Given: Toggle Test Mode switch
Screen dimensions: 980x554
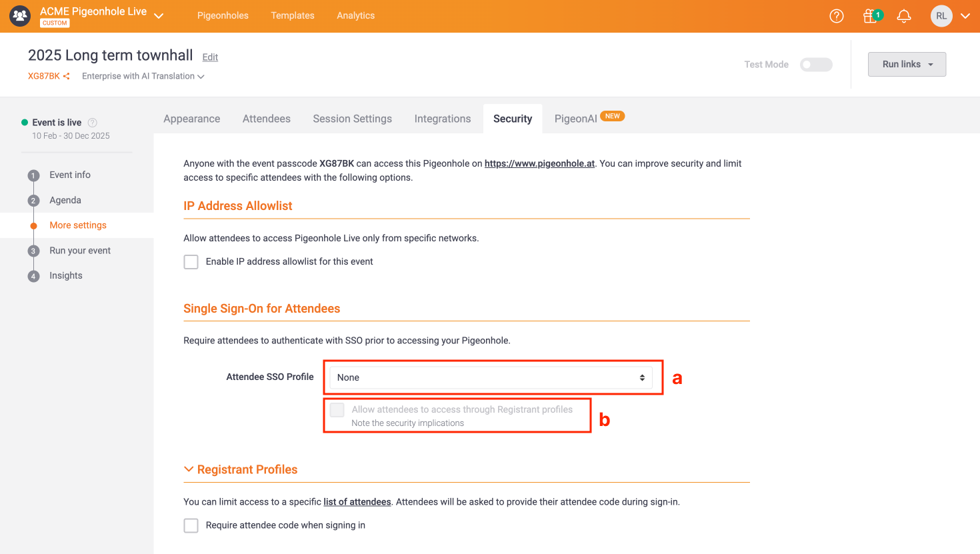Looking at the screenshot, I should click(x=816, y=65).
